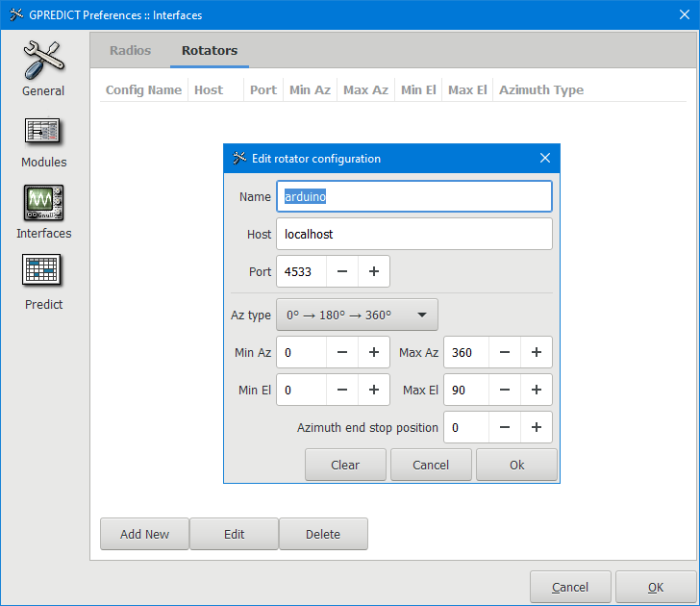Delete the selected rotator
Viewport: 700px width, 606px height.
click(323, 534)
